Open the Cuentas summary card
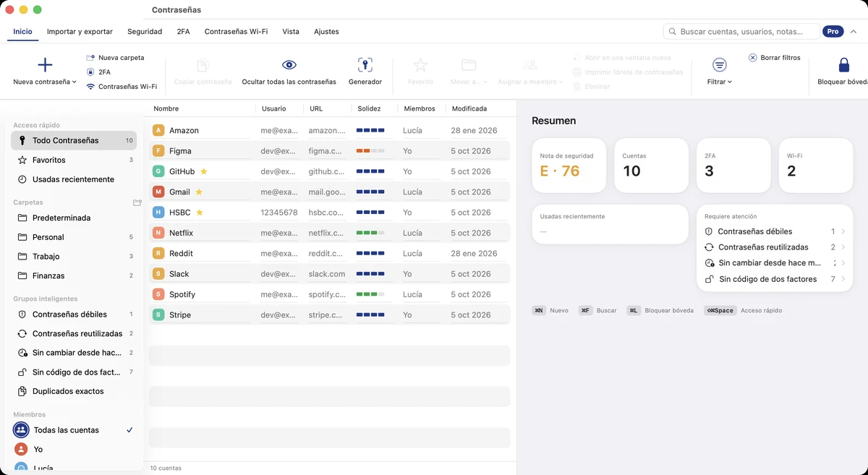This screenshot has height=475, width=868. click(x=651, y=166)
